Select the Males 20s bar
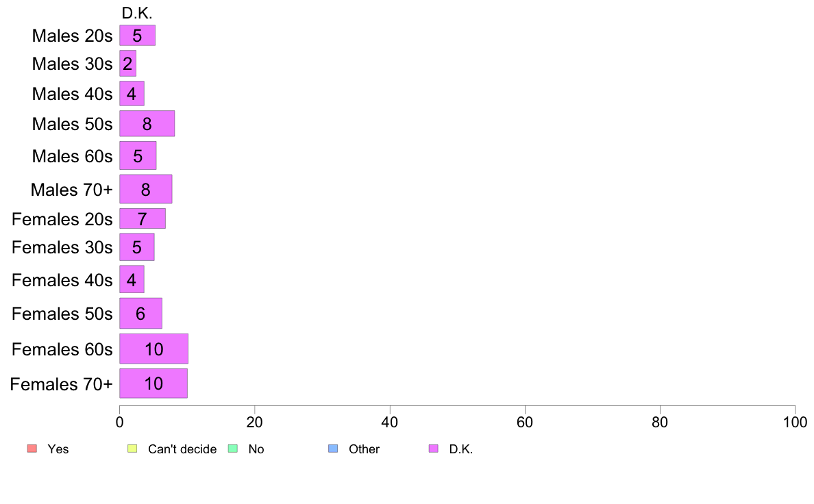 [x=138, y=36]
